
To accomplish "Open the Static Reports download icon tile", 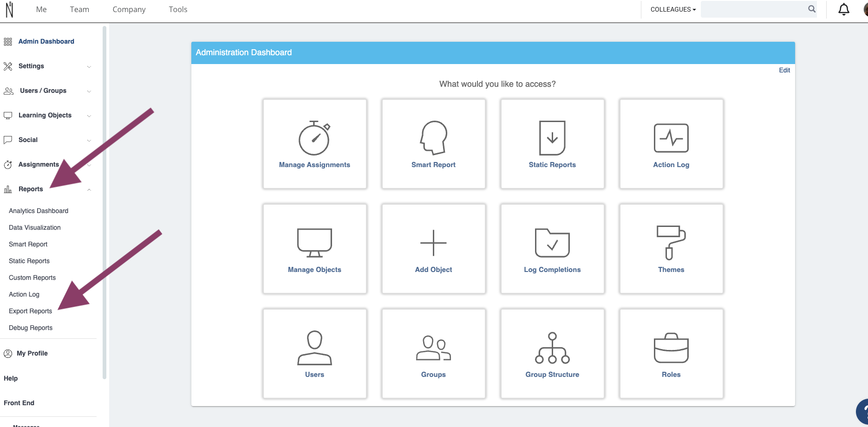I will coord(552,144).
